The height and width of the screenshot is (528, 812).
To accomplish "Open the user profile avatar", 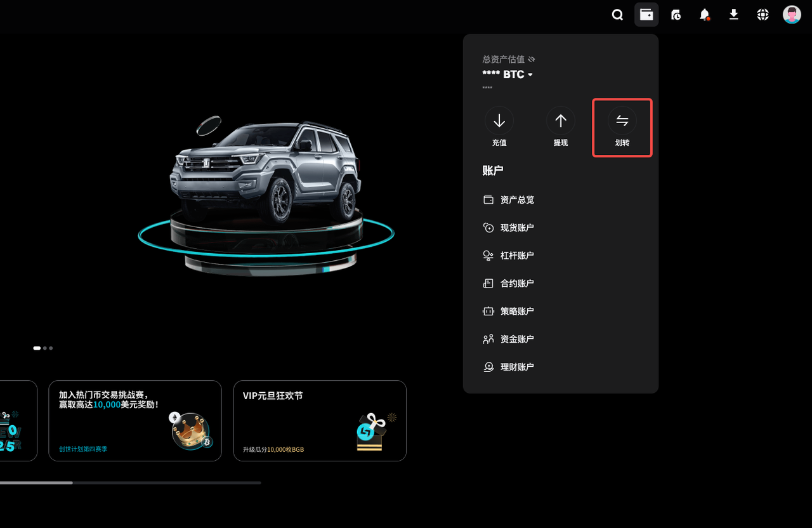I will (x=792, y=15).
